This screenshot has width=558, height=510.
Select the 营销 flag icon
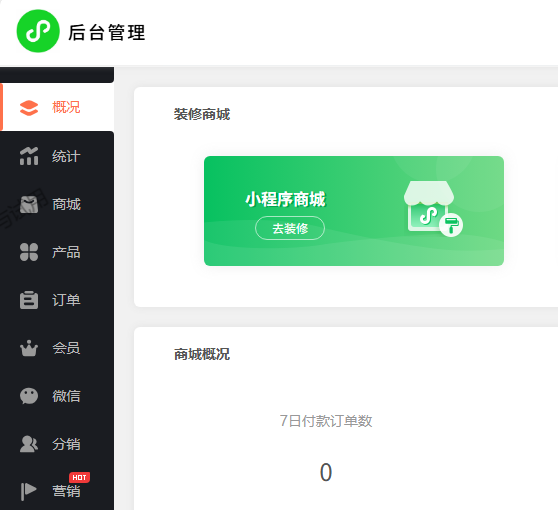pos(29,491)
